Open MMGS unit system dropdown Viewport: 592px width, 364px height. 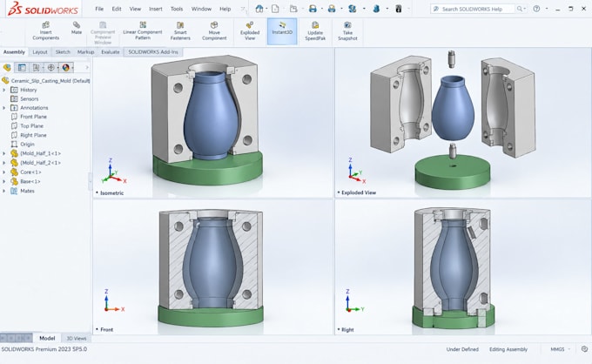pyautogui.click(x=561, y=349)
